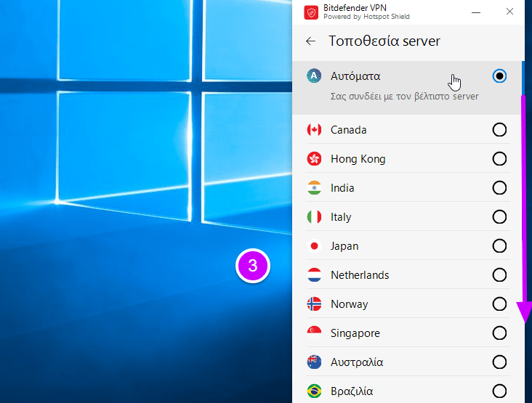Select the Japan radio button

click(x=499, y=246)
